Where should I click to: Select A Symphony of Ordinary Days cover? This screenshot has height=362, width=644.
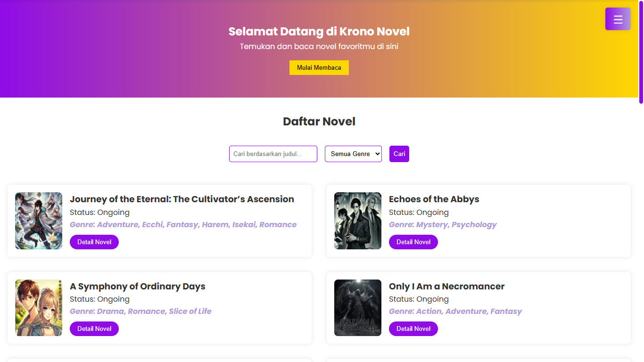(x=39, y=308)
